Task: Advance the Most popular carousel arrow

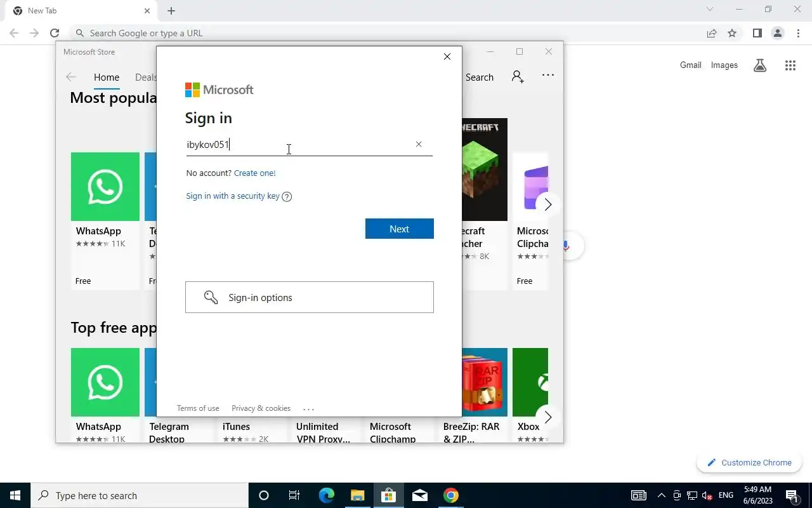Action: [548, 204]
